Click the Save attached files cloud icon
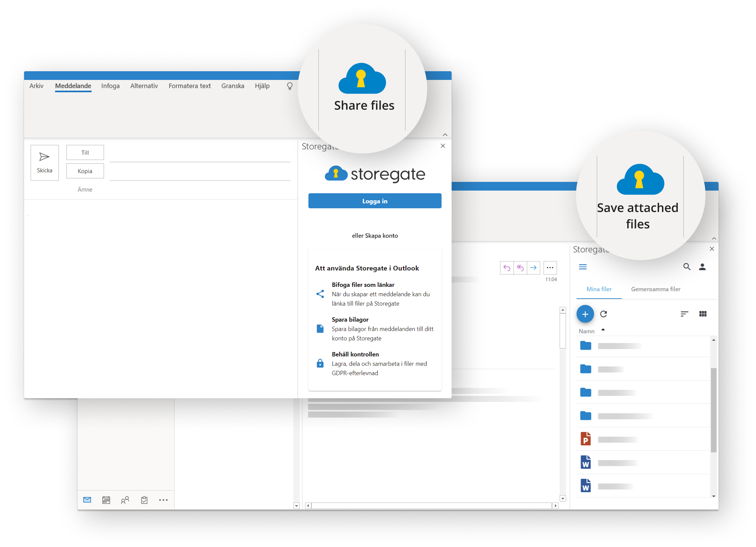756x547 pixels. (x=640, y=179)
